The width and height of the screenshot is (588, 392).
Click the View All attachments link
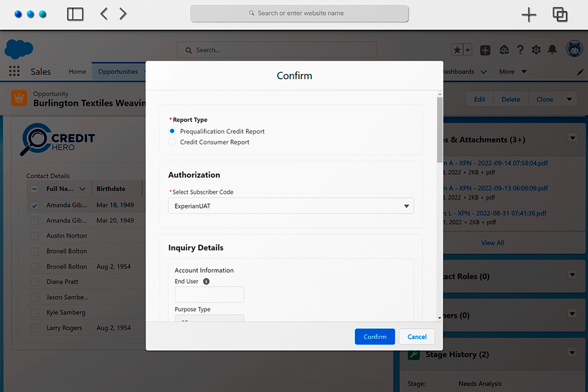492,242
